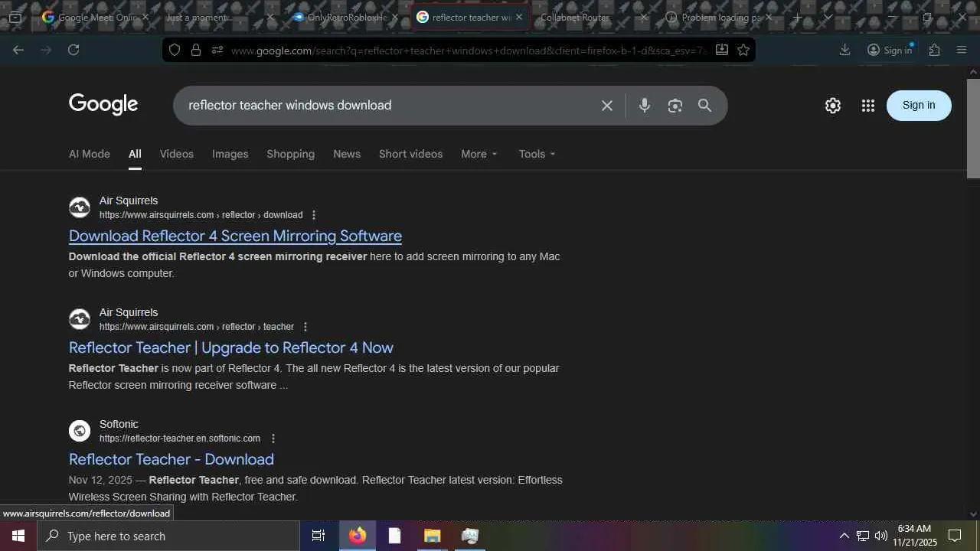Click the blue Sign in button on Google
980x551 pixels.
pyautogui.click(x=919, y=106)
